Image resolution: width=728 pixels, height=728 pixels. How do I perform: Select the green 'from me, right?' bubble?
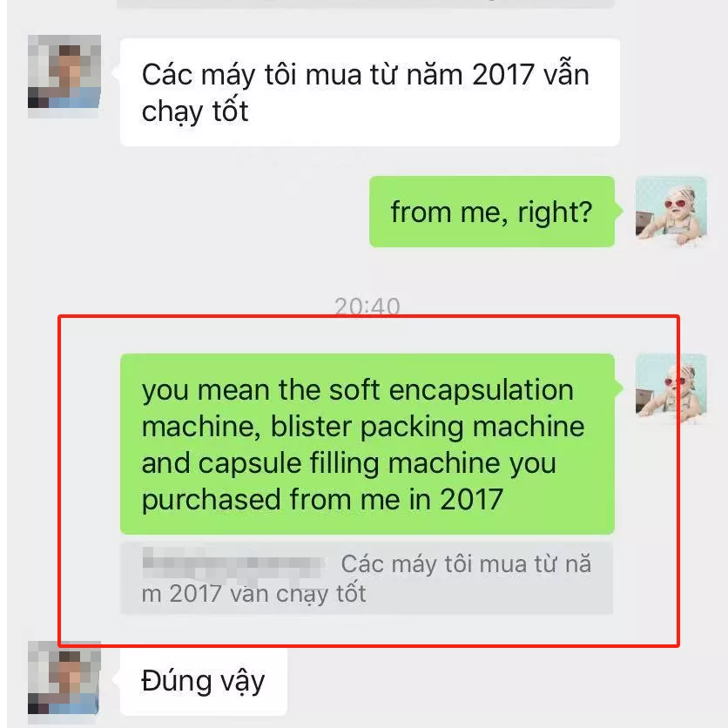[492, 212]
